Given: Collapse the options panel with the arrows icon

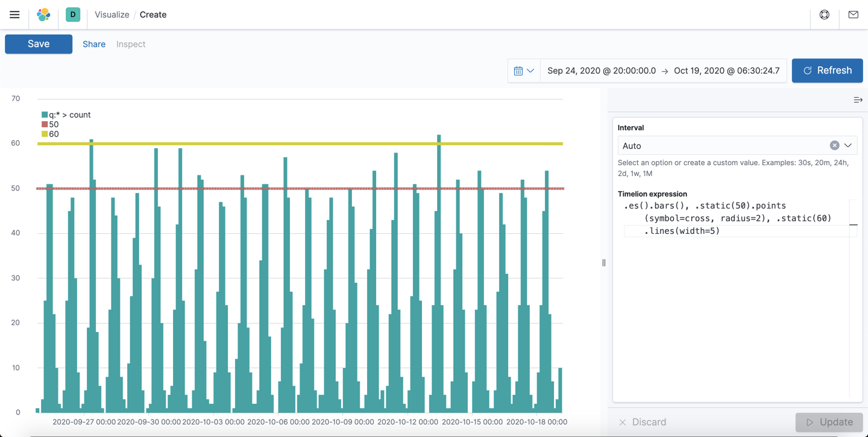Looking at the screenshot, I should tap(858, 99).
